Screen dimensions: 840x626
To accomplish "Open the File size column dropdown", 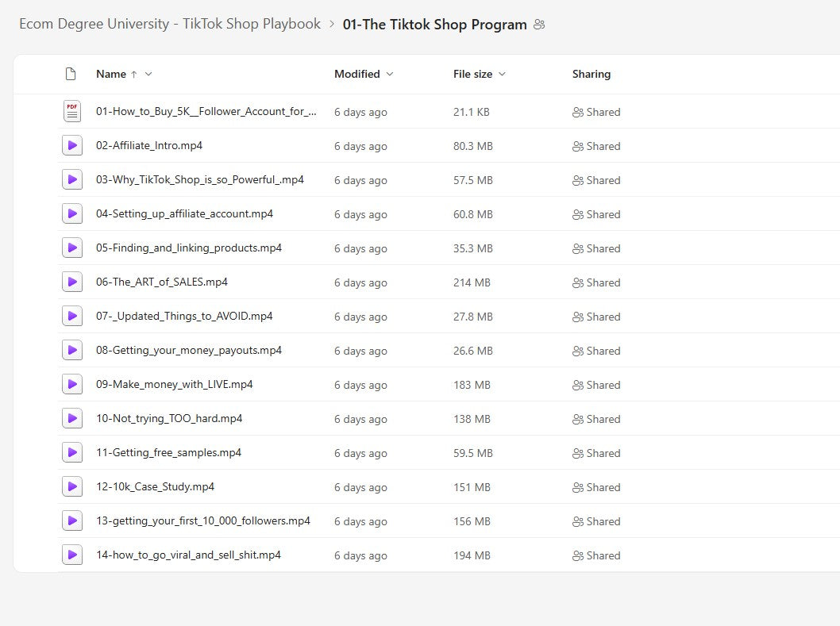I will click(x=503, y=73).
